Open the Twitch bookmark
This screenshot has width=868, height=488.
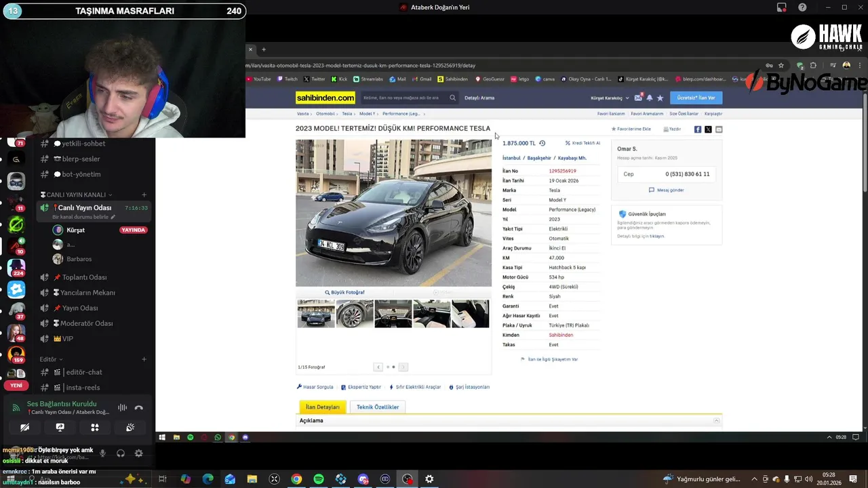click(288, 79)
